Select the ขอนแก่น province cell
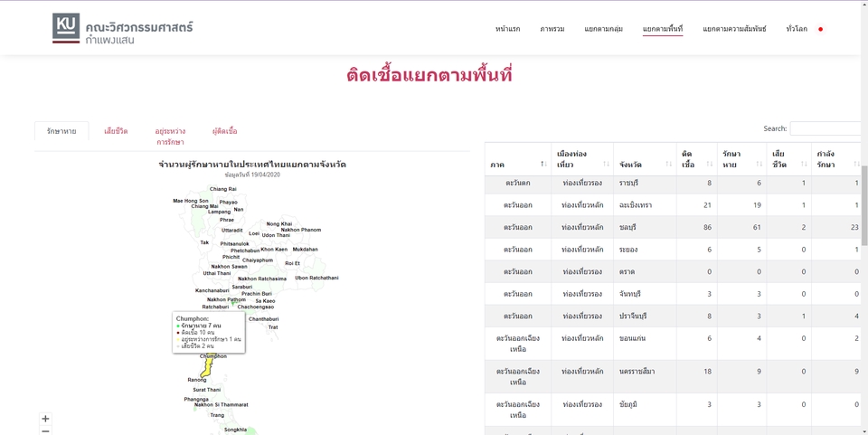 pos(645,343)
